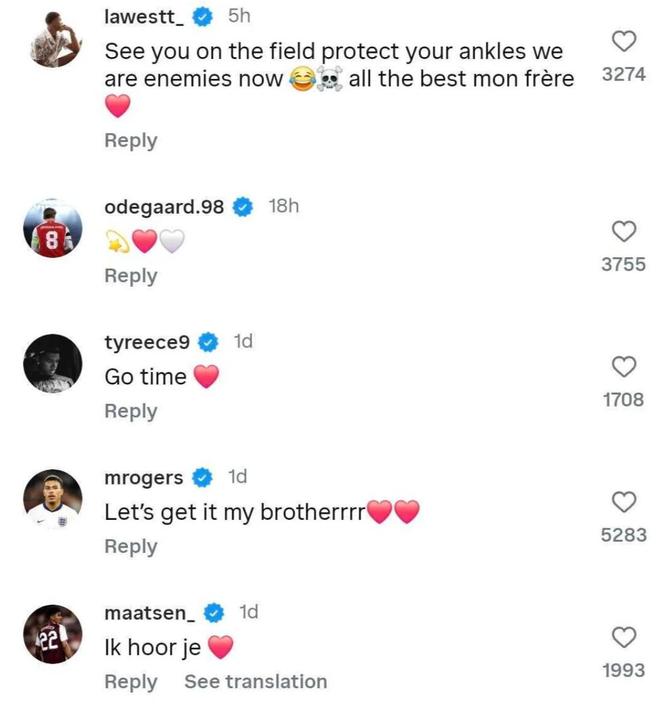Like mrogers 'Let's get it' comment
The height and width of the screenshot is (713, 660).
624,502
